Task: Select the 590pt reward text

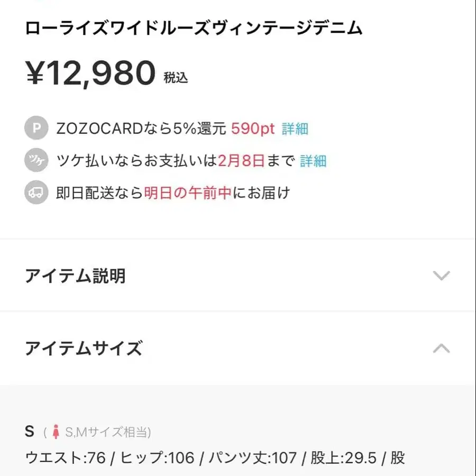Action: 253,128
